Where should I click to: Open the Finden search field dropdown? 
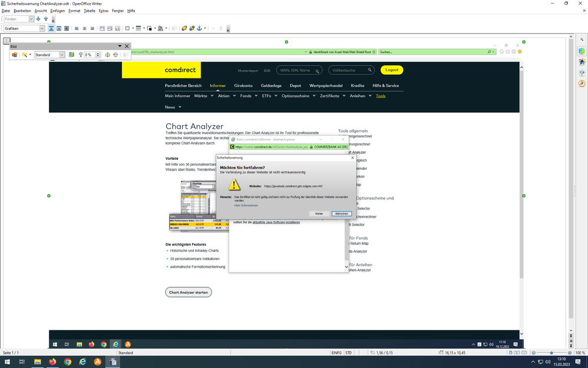(31, 19)
